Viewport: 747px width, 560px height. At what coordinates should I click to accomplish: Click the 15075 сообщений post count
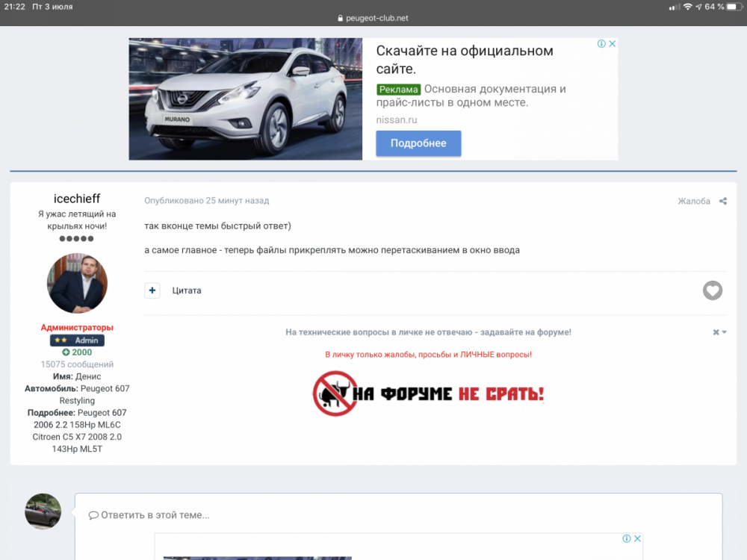(77, 364)
